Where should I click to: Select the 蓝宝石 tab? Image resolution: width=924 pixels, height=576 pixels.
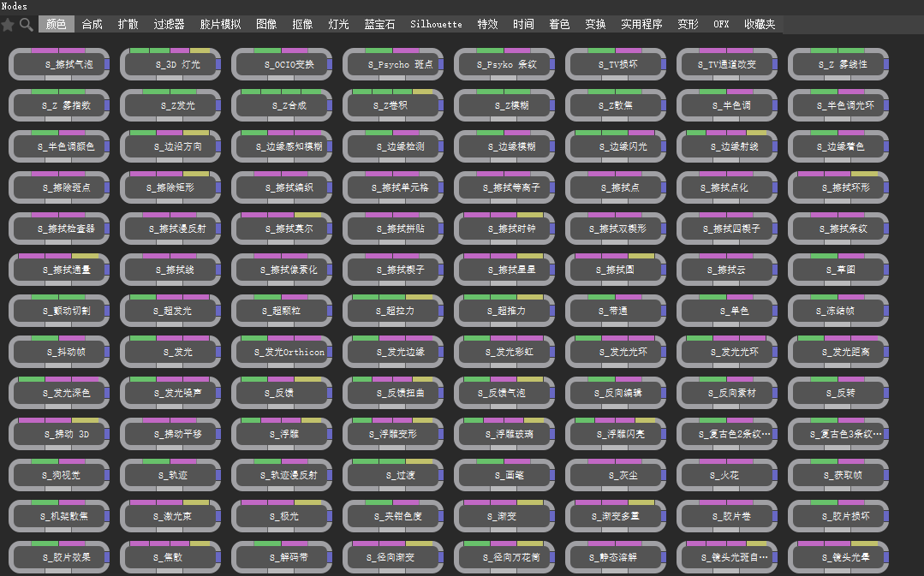(x=379, y=24)
